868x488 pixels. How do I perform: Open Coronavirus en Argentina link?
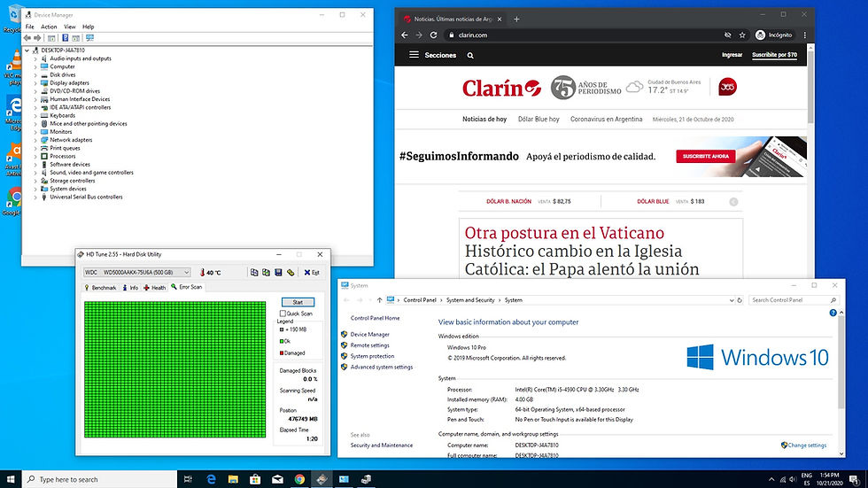606,119
